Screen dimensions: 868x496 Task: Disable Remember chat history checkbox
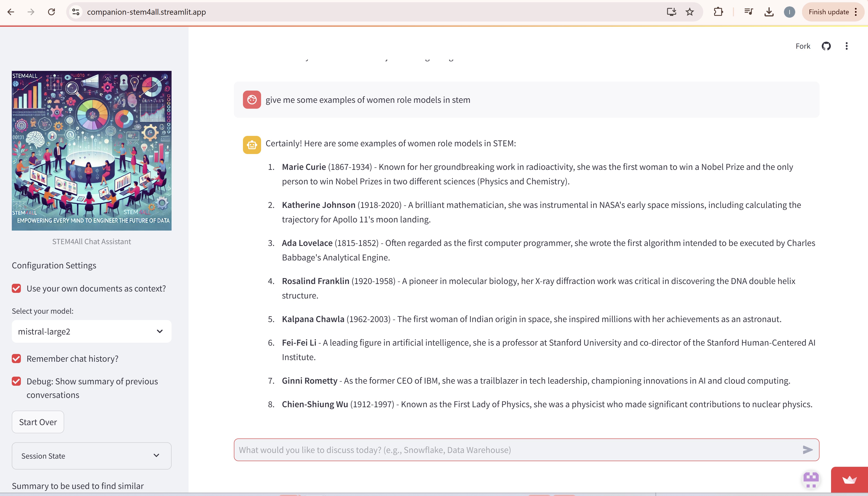16,359
